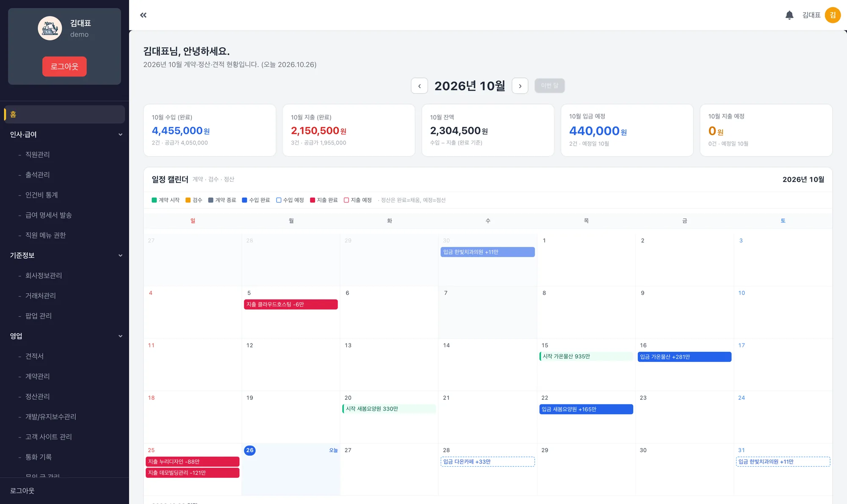Open event 입금 가온물산 +281만

(x=684, y=357)
